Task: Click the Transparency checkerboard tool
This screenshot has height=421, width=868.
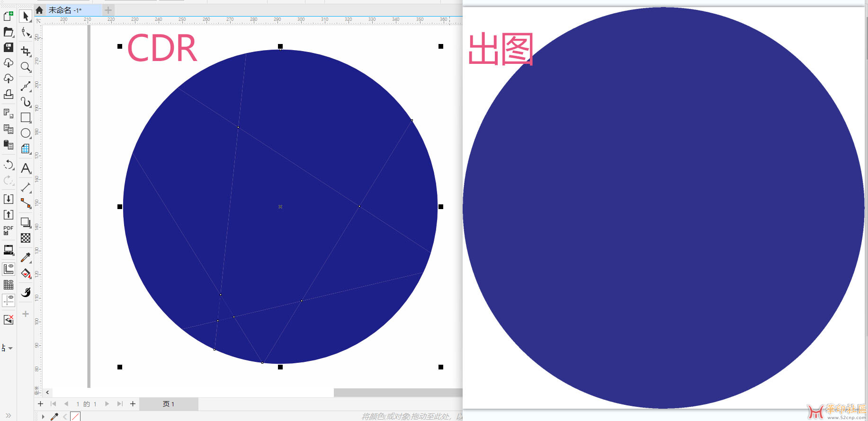Action: [x=26, y=238]
